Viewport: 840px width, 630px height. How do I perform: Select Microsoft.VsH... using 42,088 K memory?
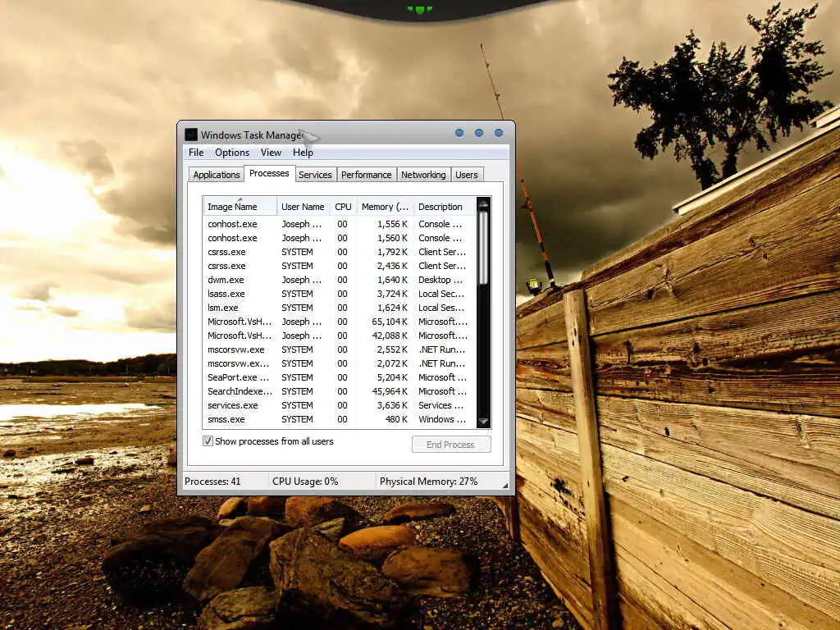(x=339, y=336)
